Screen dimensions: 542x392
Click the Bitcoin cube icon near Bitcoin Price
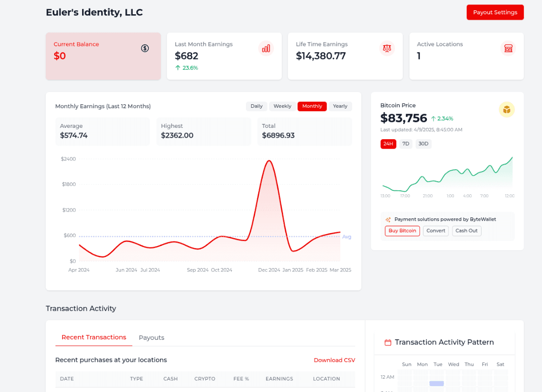click(x=507, y=110)
